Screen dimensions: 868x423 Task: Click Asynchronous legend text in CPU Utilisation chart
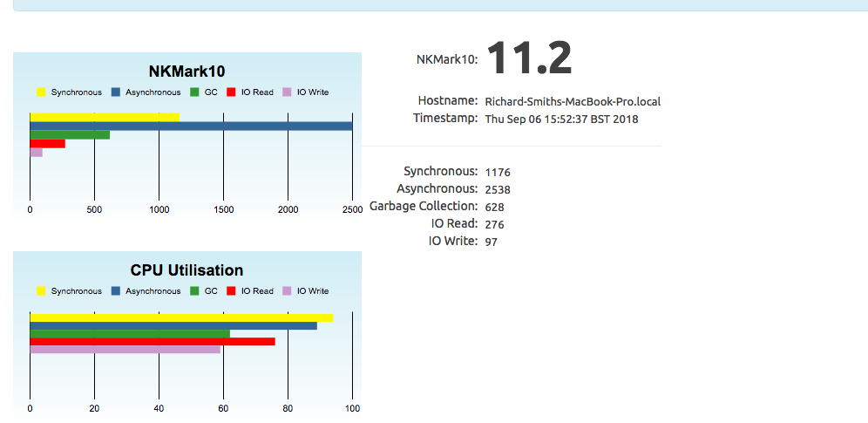pyautogui.click(x=153, y=291)
